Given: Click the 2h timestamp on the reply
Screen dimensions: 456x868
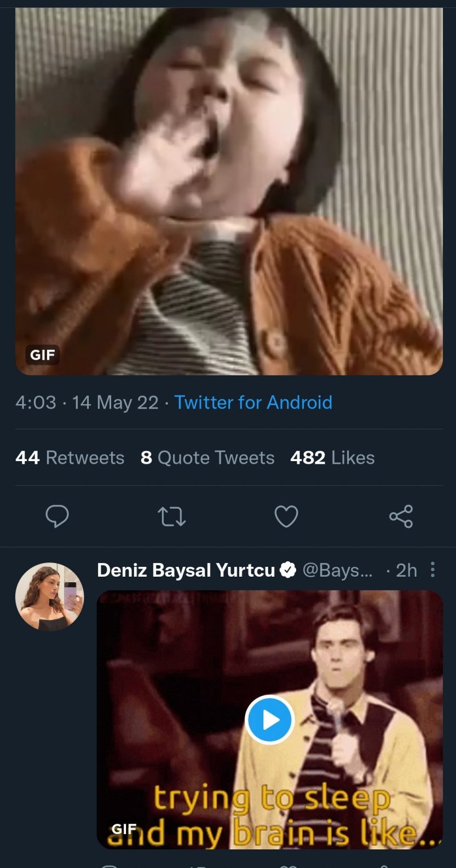Looking at the screenshot, I should pyautogui.click(x=406, y=570).
